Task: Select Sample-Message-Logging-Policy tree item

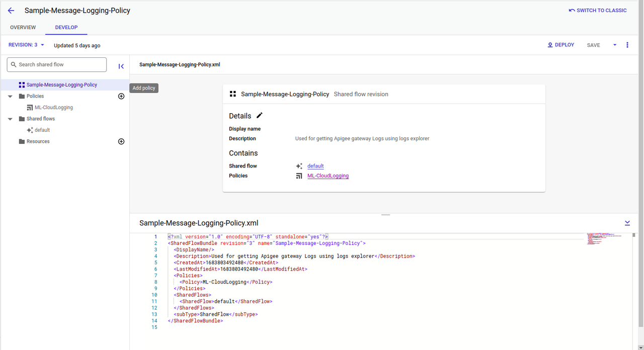Action: pyautogui.click(x=62, y=85)
